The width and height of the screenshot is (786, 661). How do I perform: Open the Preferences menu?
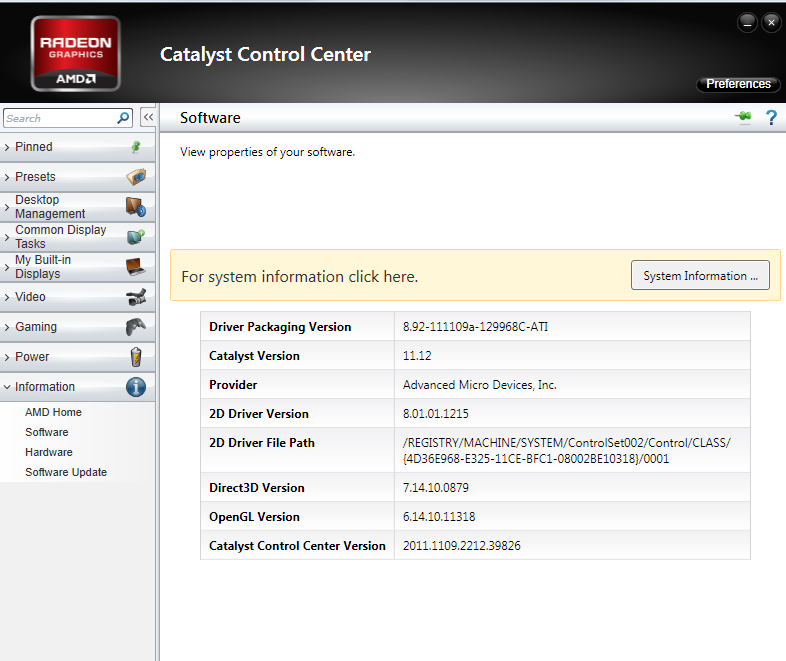point(738,84)
